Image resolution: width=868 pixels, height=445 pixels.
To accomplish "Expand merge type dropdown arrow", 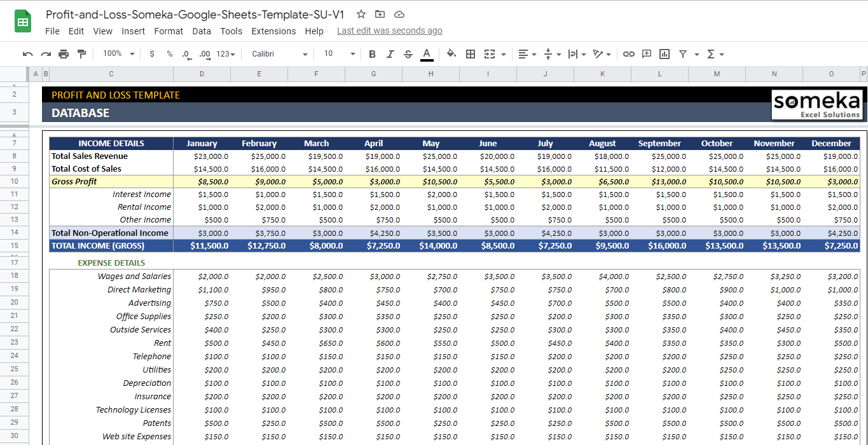I will pyautogui.click(x=504, y=54).
